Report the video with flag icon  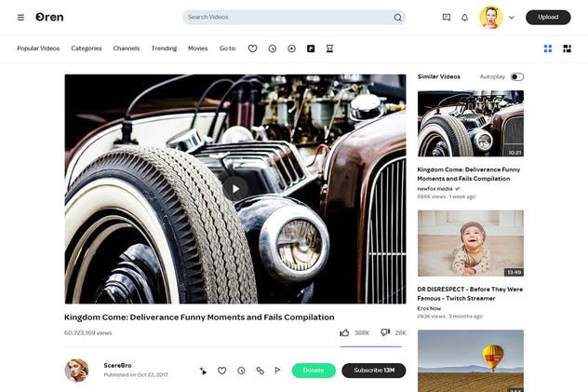[x=277, y=371]
